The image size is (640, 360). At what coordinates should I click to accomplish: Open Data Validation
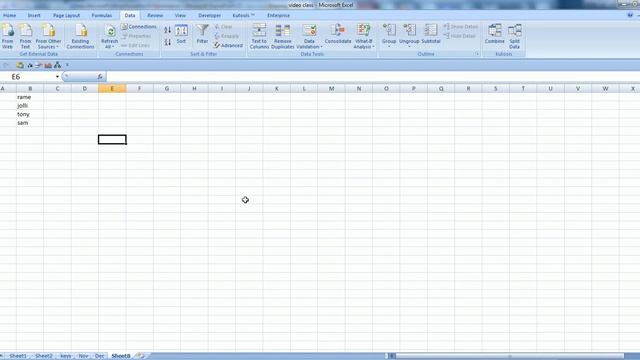pyautogui.click(x=309, y=36)
